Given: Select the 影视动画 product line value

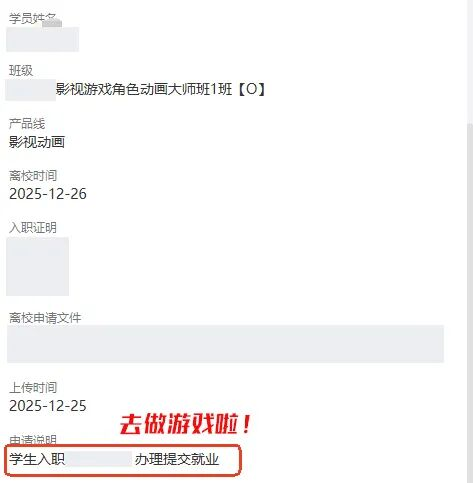Looking at the screenshot, I should [x=37, y=142].
